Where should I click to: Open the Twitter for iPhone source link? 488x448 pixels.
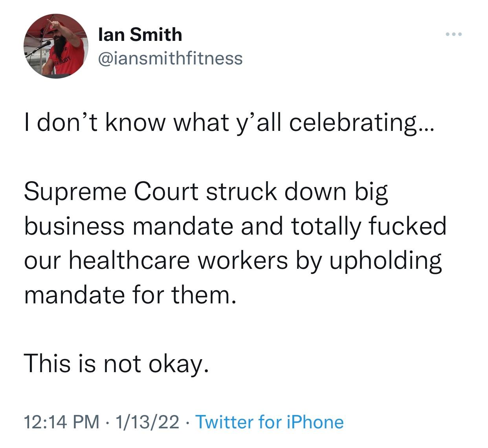pyautogui.click(x=269, y=422)
